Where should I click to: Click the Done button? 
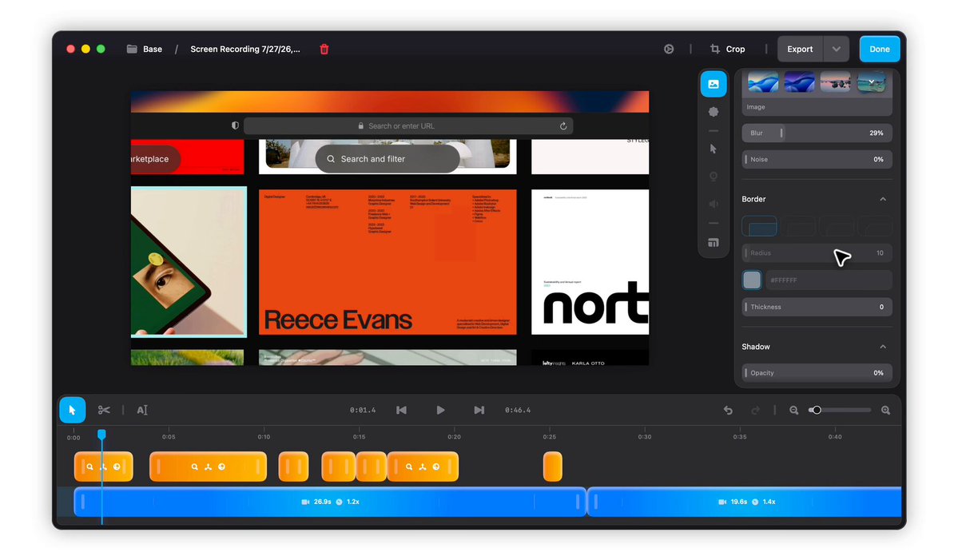point(879,49)
